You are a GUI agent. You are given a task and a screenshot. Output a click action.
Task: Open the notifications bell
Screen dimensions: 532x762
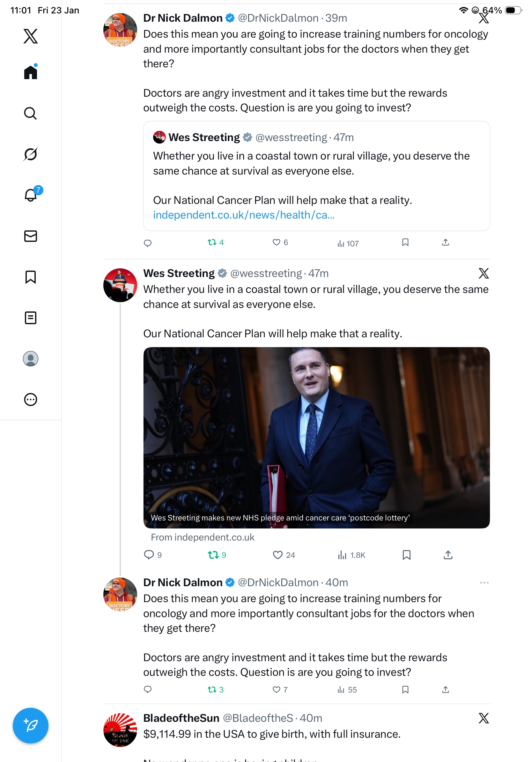(x=31, y=195)
